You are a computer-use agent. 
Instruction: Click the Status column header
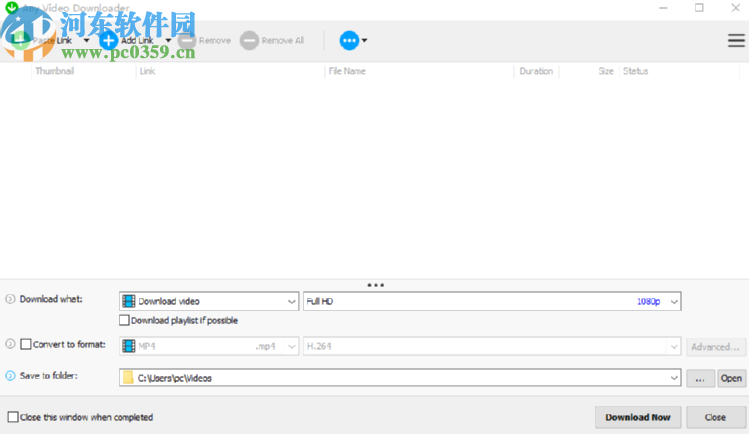click(x=635, y=71)
